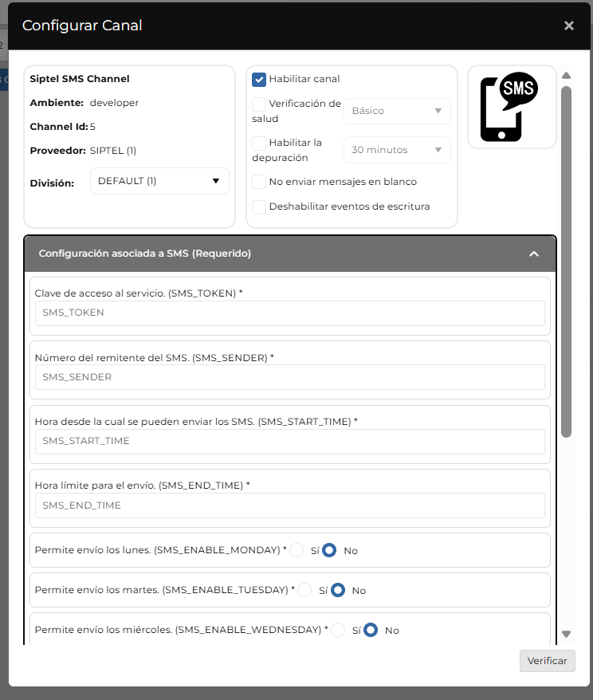Viewport: 593px width, 700px height.
Task: Select No for SMS_ENABLE_WEDNESDAY
Action: tap(371, 630)
